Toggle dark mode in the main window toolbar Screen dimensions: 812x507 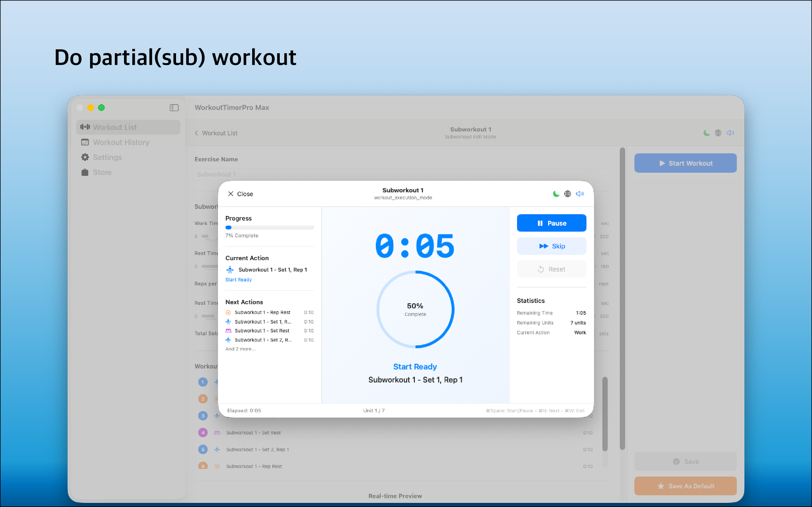(x=707, y=133)
